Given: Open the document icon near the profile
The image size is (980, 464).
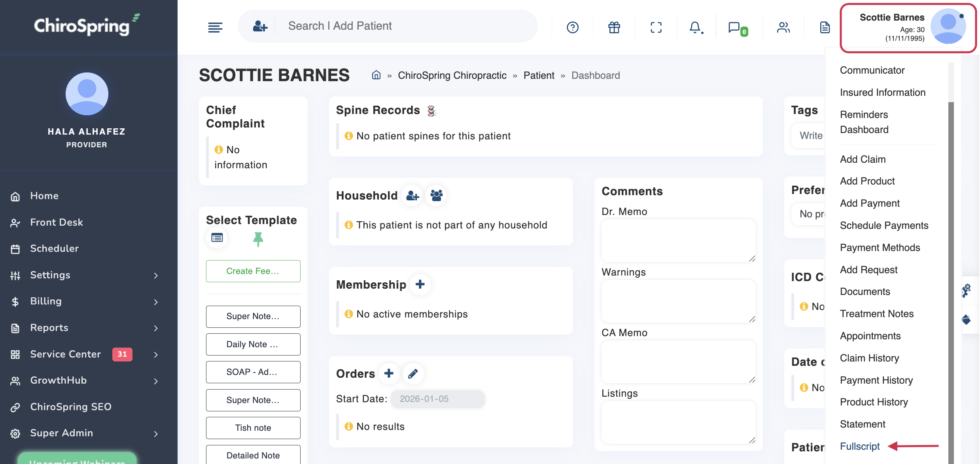Looking at the screenshot, I should [824, 27].
